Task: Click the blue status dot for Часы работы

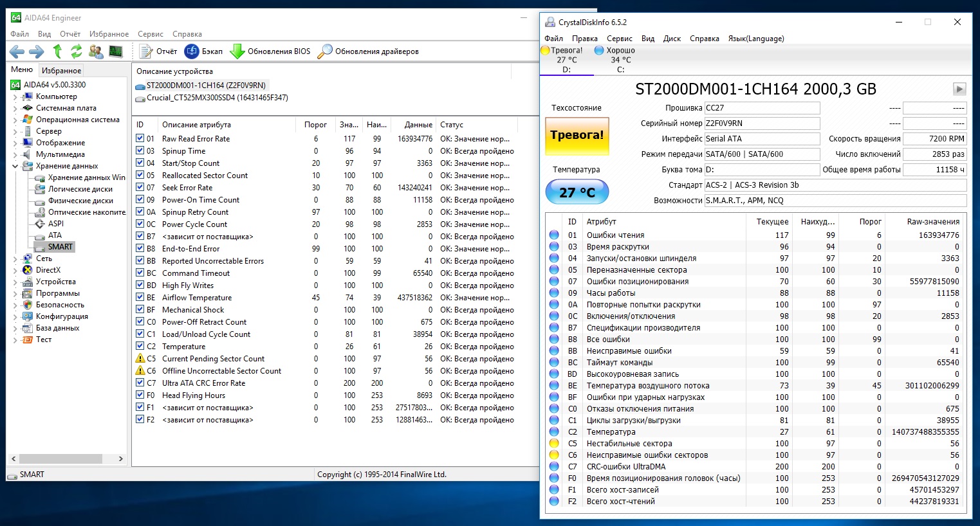Action: (x=554, y=293)
